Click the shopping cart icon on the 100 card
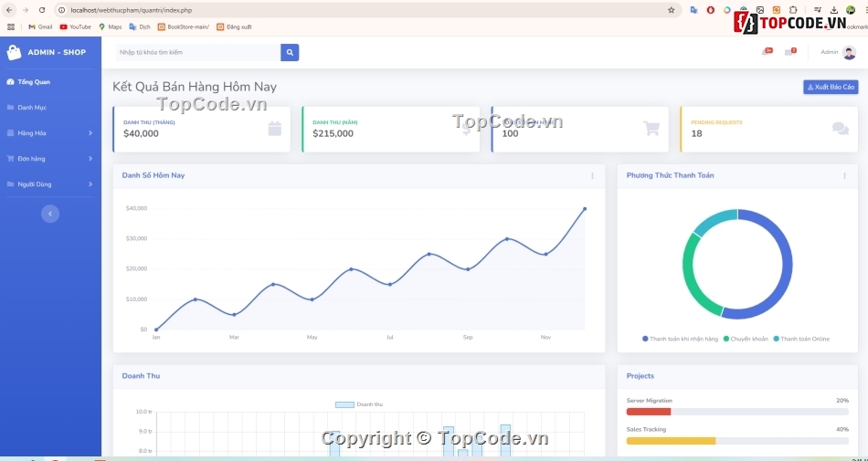Image resolution: width=868 pixels, height=461 pixels. click(651, 128)
